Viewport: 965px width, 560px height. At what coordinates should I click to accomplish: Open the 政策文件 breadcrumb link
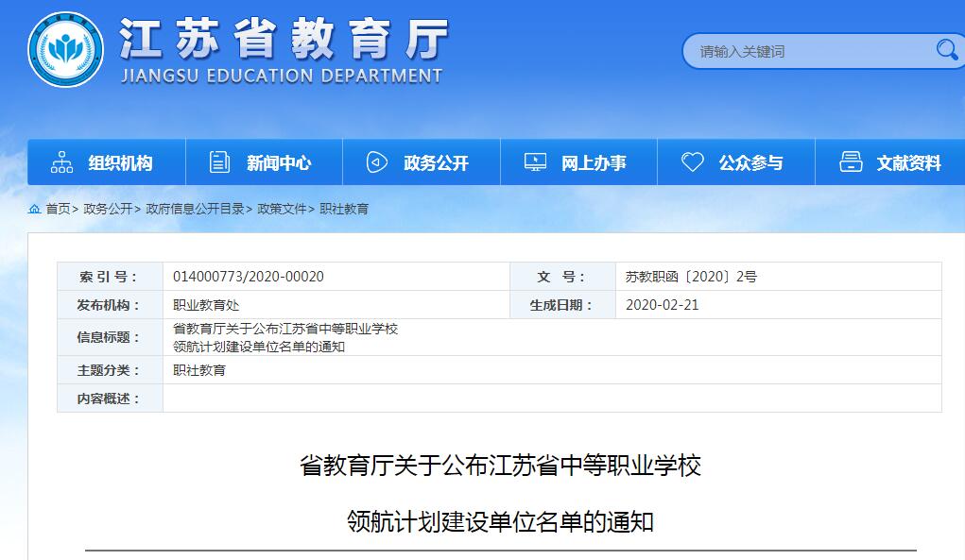click(x=282, y=209)
